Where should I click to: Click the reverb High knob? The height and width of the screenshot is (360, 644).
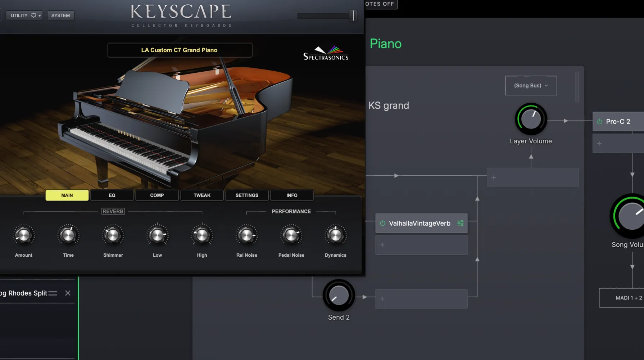(x=202, y=235)
